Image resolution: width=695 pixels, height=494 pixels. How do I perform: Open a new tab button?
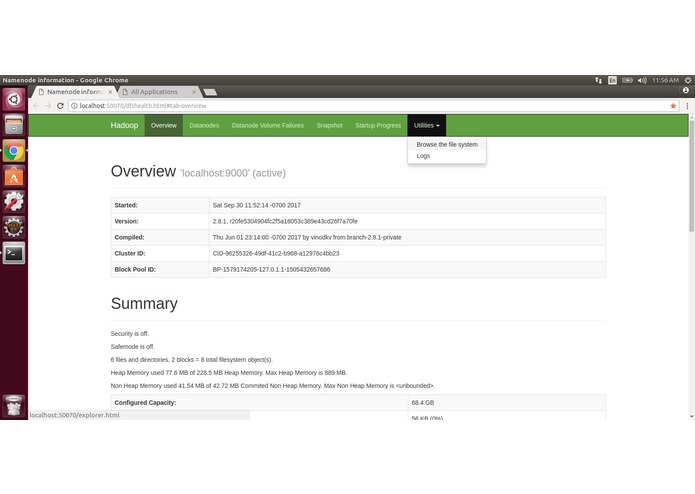tap(210, 92)
